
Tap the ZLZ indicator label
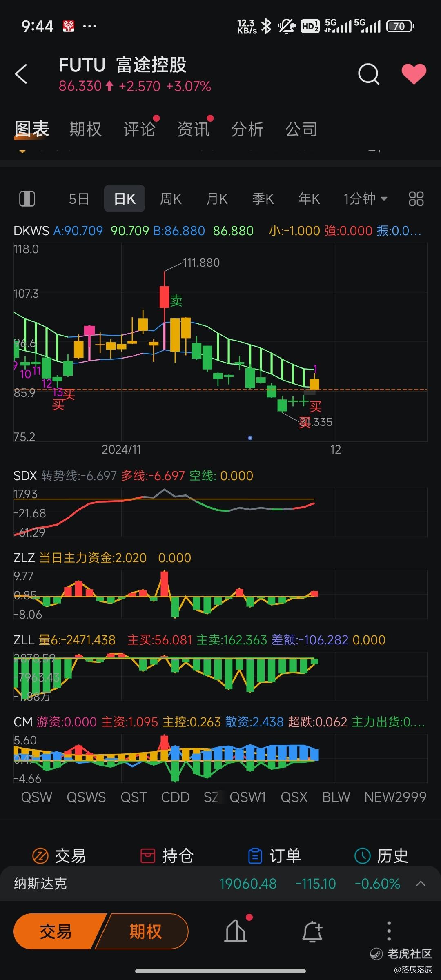click(24, 558)
